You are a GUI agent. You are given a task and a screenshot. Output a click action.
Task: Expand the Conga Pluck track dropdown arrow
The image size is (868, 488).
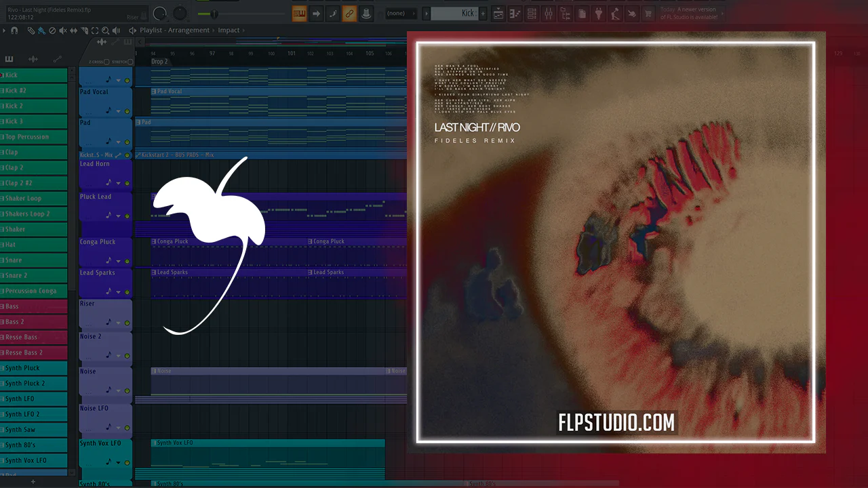pyautogui.click(x=119, y=262)
